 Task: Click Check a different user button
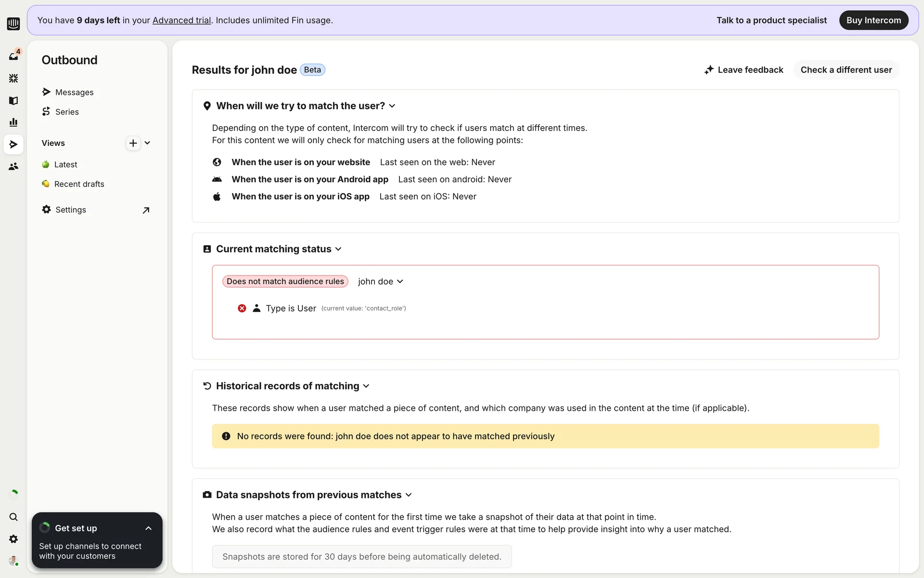(x=846, y=70)
